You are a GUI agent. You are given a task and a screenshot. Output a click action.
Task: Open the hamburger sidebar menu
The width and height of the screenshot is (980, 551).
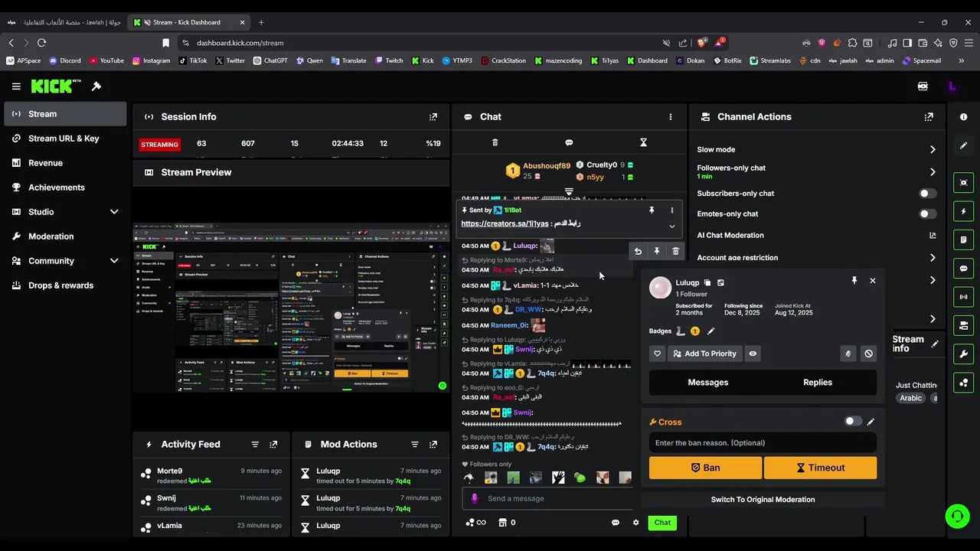16,86
